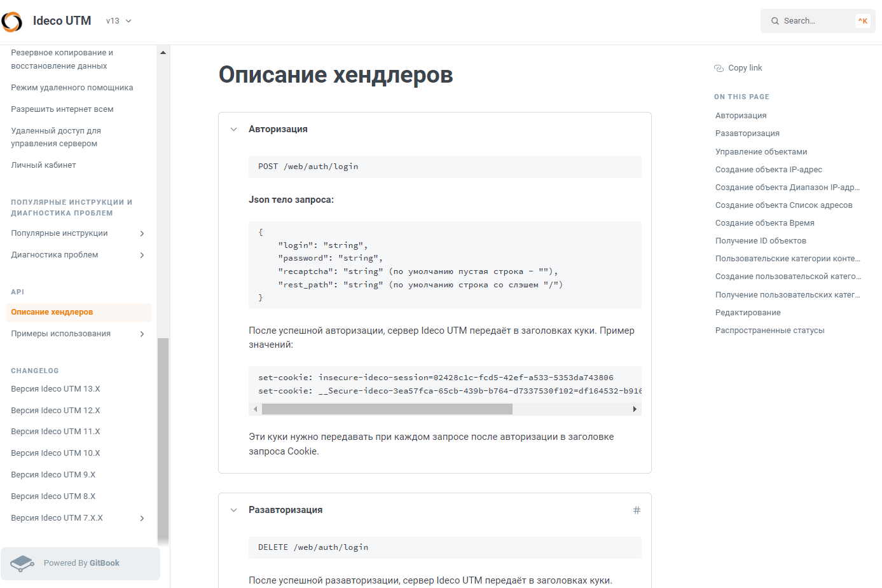
Task: Click the search magnifier icon
Action: click(775, 21)
